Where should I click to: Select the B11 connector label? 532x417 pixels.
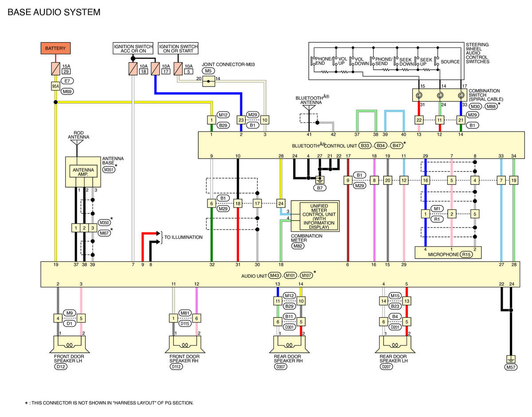point(290,316)
